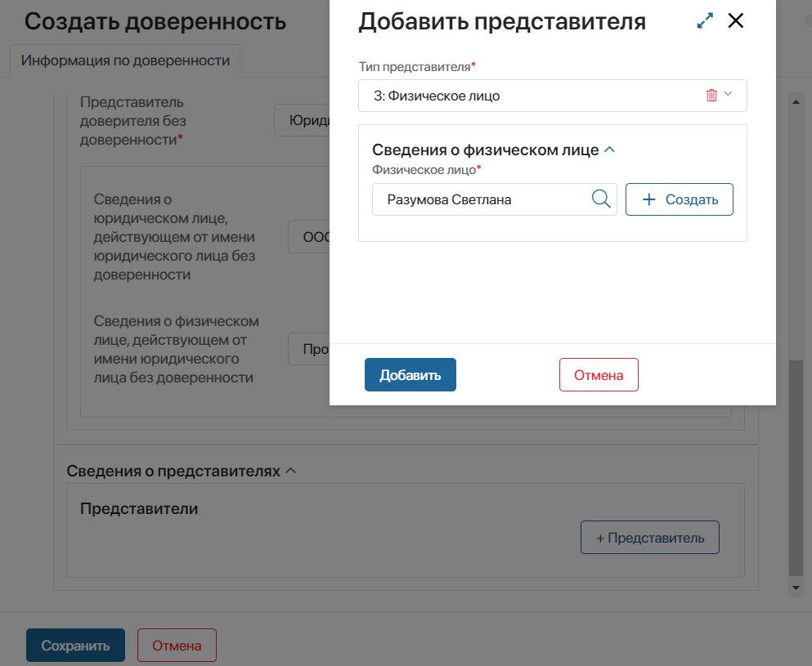Viewport: 812px width, 666px height.
Task: Open the Тип представителя dropdown arrow
Action: 729,95
